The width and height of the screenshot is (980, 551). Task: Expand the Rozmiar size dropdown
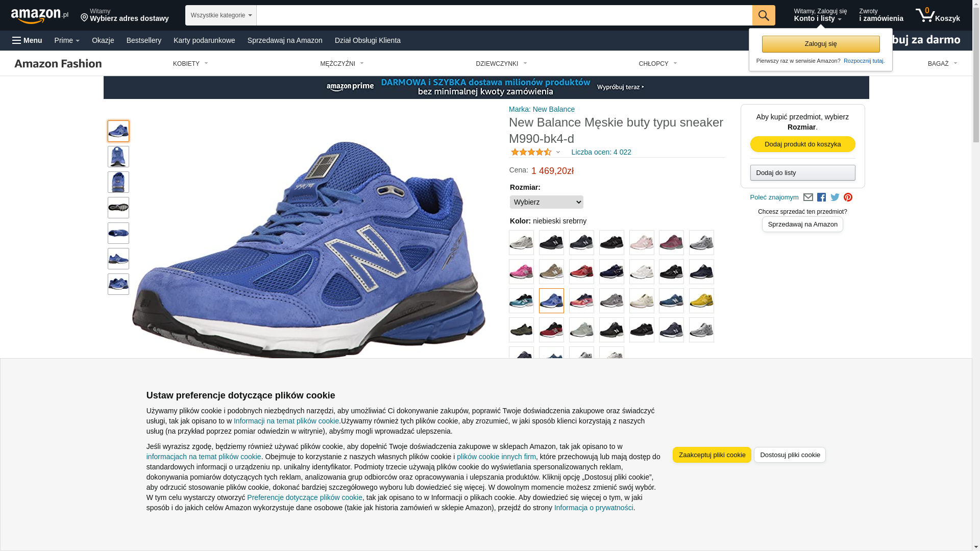tap(546, 202)
